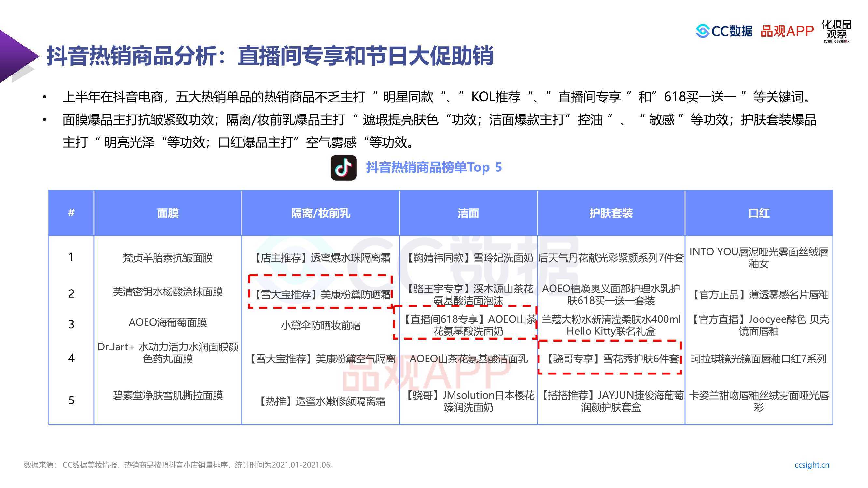Click the 面膜 column header
Viewport: 868px width, 488px height.
(x=168, y=213)
